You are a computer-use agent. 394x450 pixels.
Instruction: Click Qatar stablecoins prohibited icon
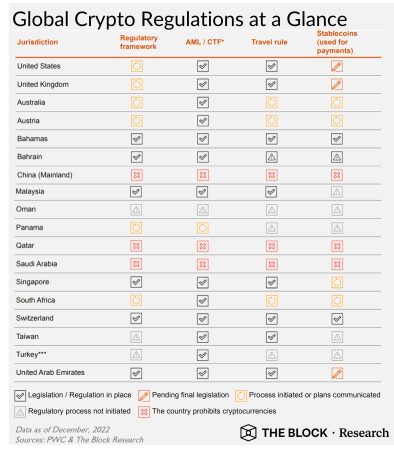[x=337, y=246]
